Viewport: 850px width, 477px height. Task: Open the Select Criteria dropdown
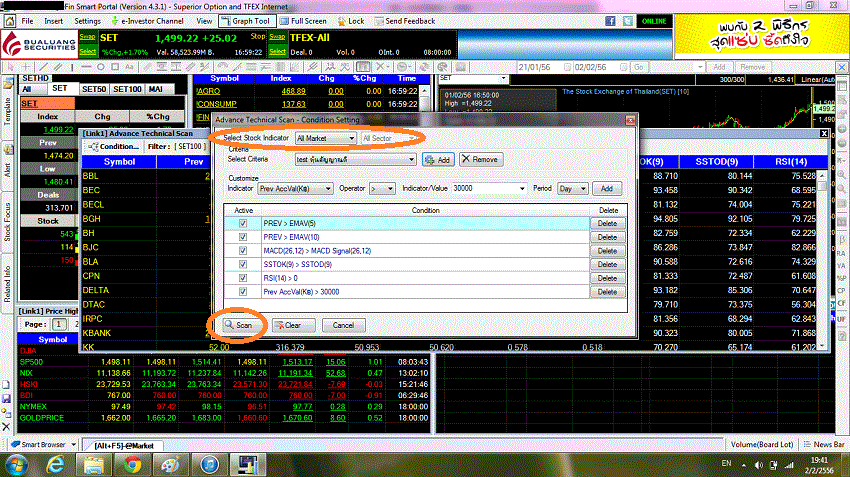click(x=356, y=159)
